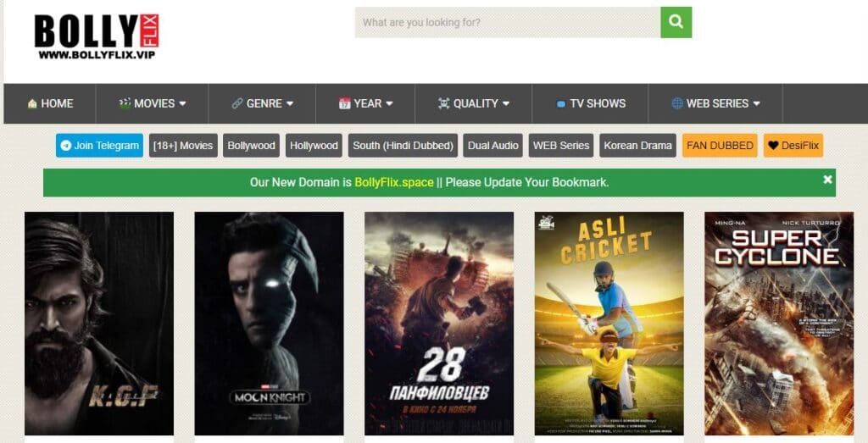868x443 pixels.
Task: Click the orange FAN DUBBED tag
Action: [720, 146]
